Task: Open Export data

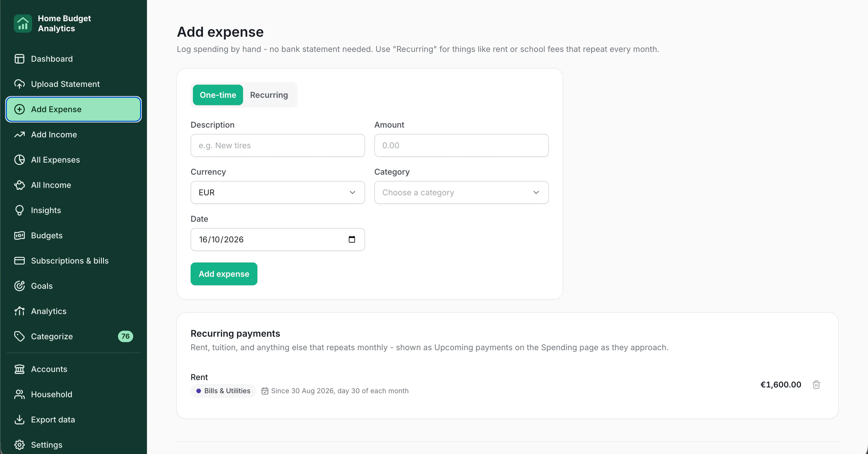Action: 73,420
